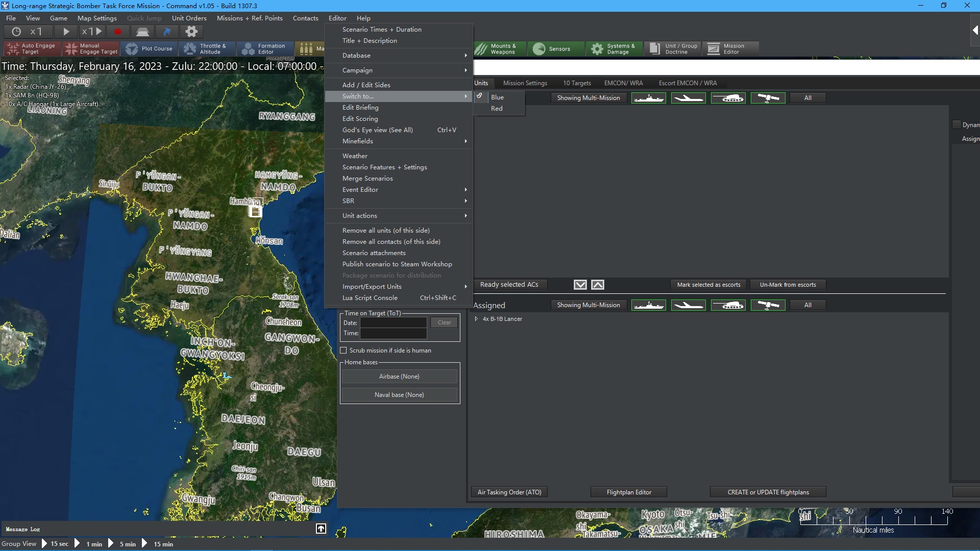Open the gear settings icon in toolbar
Screen dimensions: 980x551
click(x=191, y=32)
